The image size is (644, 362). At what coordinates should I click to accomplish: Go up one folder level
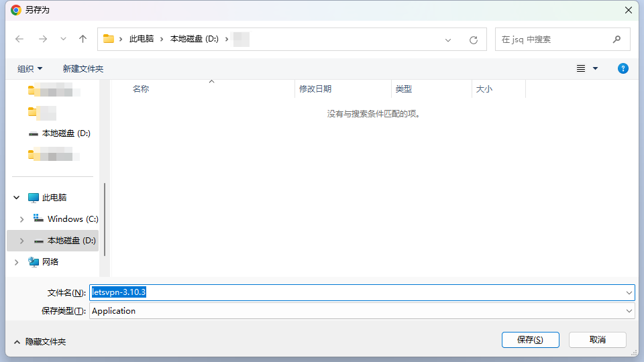pyautogui.click(x=83, y=40)
